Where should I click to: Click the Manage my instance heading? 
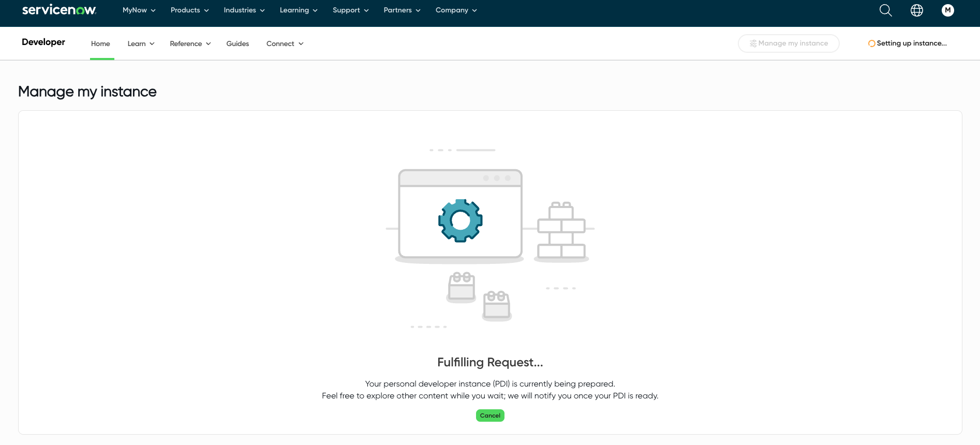[87, 92]
